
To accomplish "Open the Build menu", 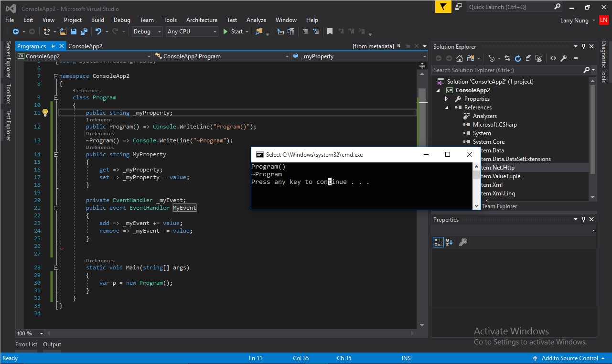I will coord(97,20).
